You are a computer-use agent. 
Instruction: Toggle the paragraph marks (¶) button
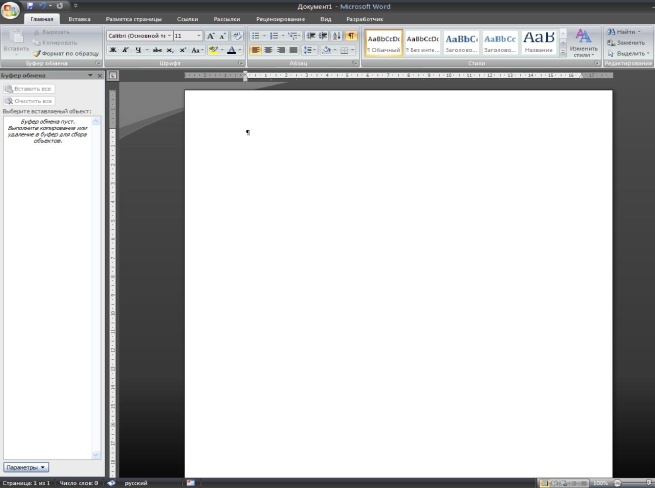pos(351,35)
